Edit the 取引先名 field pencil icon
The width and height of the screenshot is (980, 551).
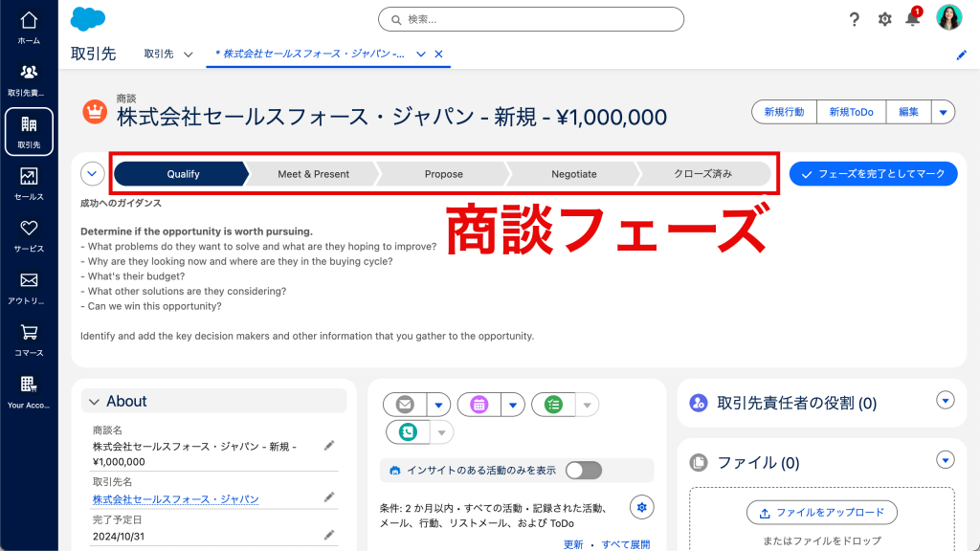329,497
